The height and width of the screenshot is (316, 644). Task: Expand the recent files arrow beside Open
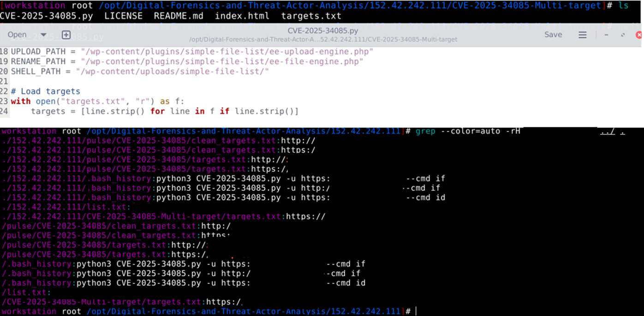(x=43, y=35)
